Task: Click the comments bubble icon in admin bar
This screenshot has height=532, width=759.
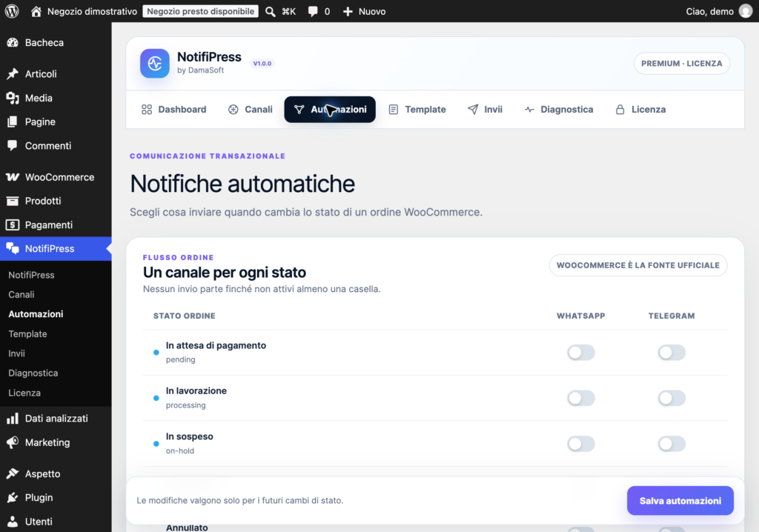Action: [x=313, y=12]
